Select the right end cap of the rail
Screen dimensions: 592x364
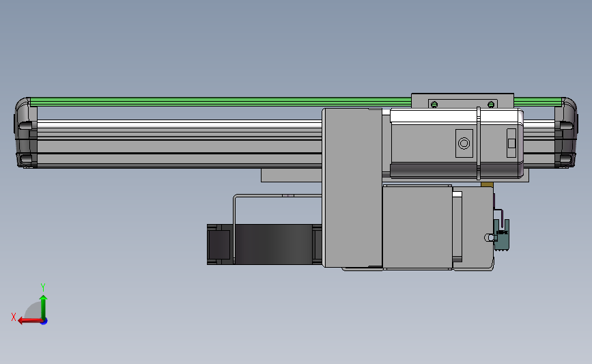point(565,132)
